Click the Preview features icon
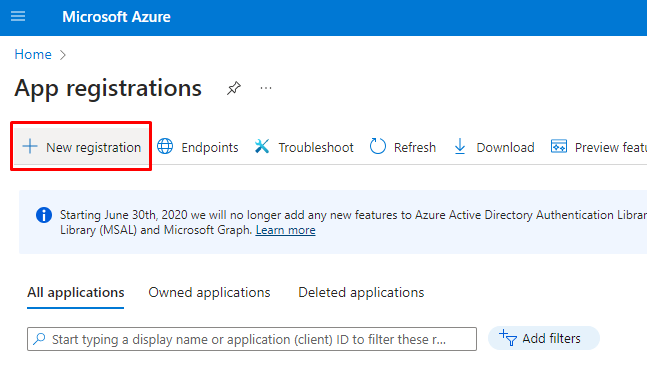The width and height of the screenshot is (647, 378). coord(559,146)
